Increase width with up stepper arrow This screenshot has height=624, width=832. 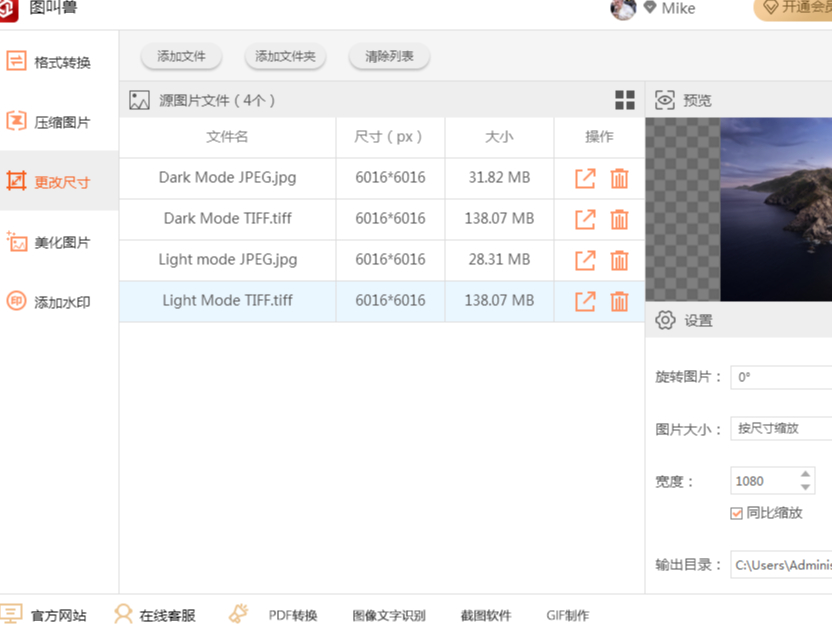pyautogui.click(x=805, y=474)
